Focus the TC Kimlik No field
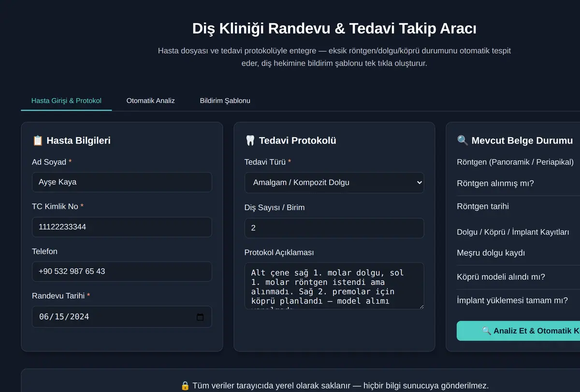 pyautogui.click(x=122, y=227)
